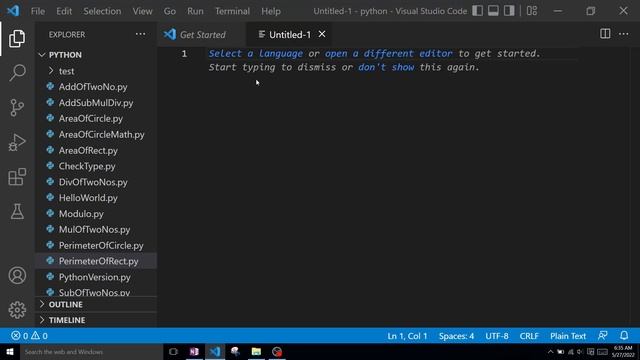640x360 pixels.
Task: Click the errors and warnings status indicator
Action: [29, 336]
